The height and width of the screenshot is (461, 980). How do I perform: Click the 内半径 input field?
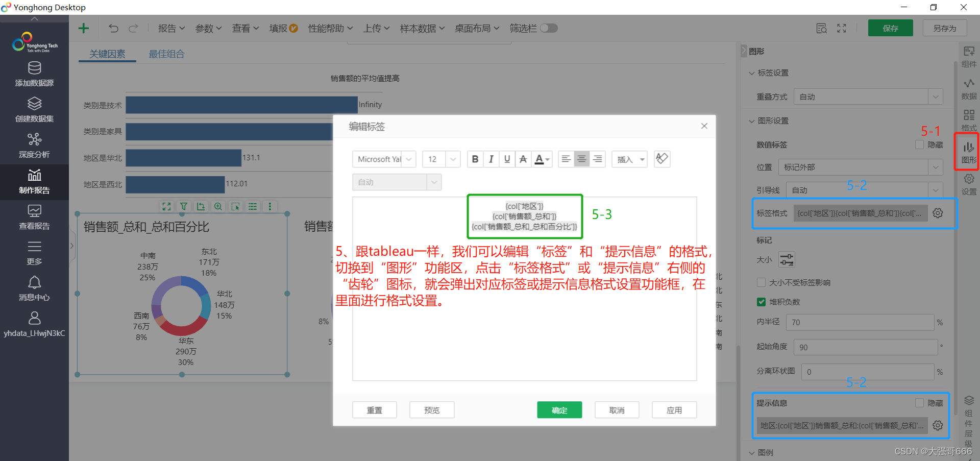coord(860,322)
